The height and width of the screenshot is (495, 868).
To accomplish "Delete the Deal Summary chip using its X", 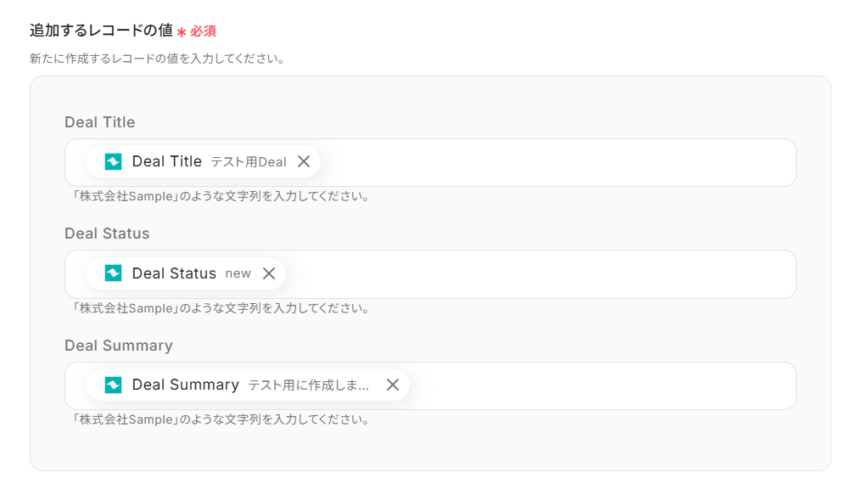I will [393, 385].
